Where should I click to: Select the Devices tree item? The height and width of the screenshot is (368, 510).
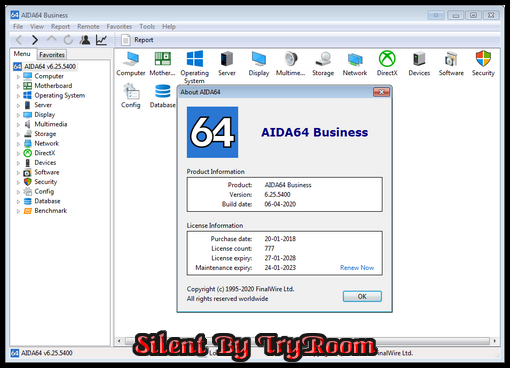(x=45, y=163)
